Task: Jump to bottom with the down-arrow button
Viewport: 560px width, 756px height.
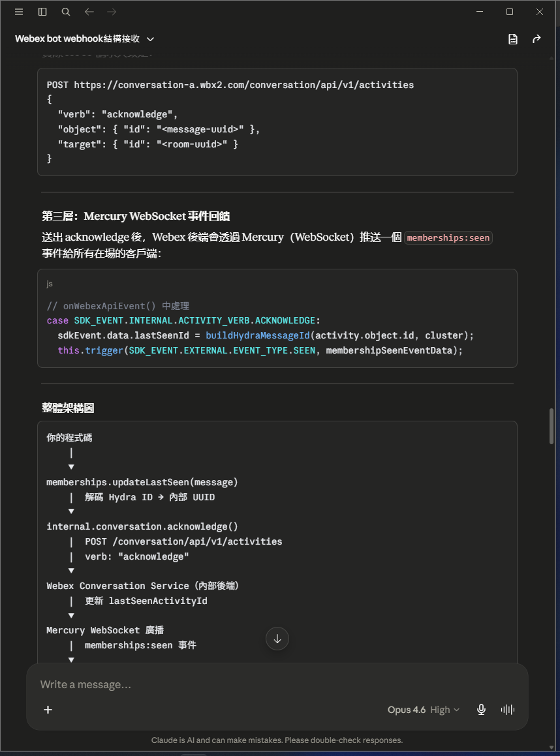Action: coord(277,639)
